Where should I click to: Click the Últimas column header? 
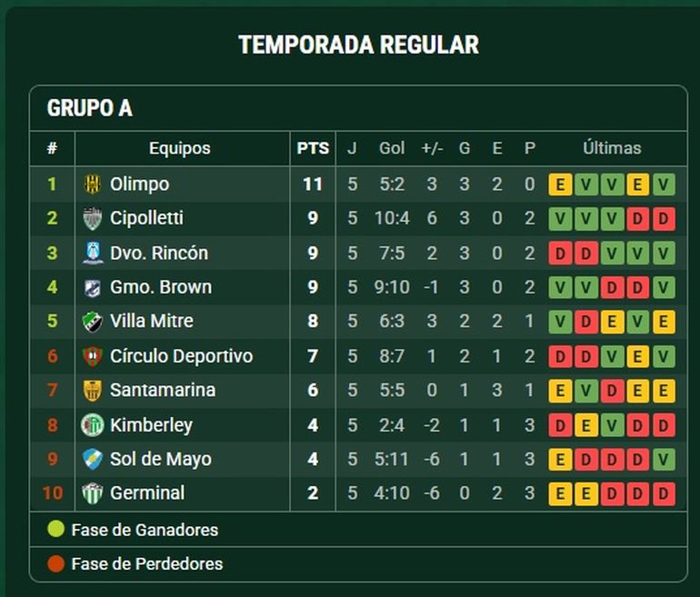[x=612, y=148]
